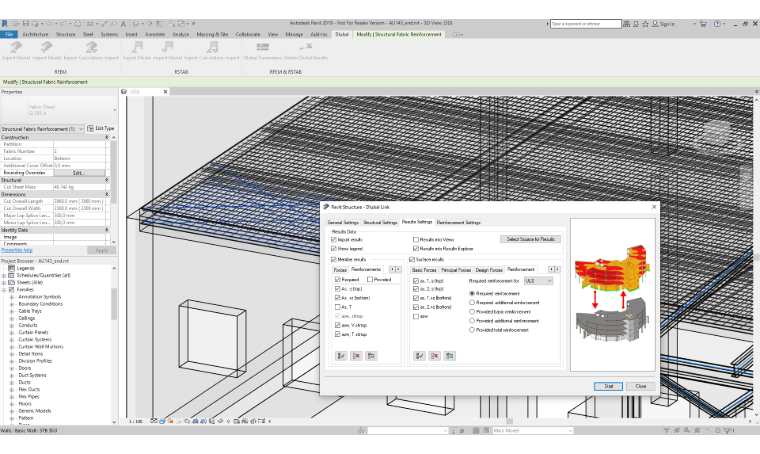Switch to General Settings dialog tab
Screen dimensions: 760x454
point(343,222)
